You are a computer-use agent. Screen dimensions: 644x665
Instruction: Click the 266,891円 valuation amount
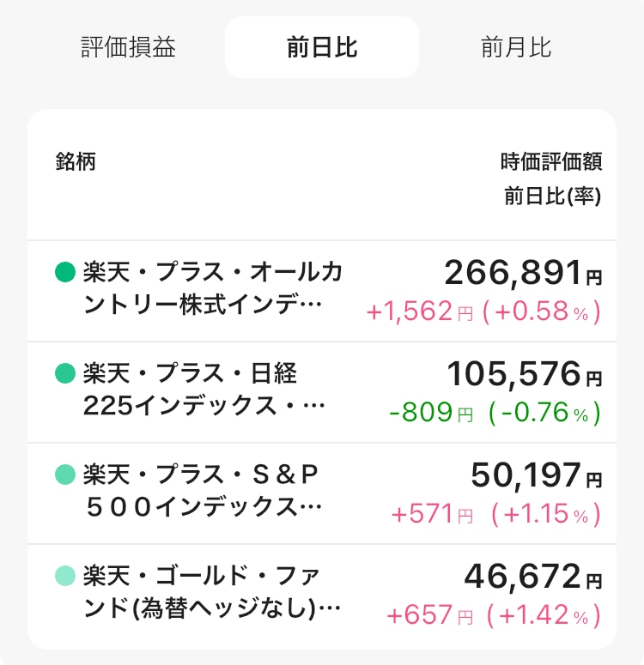[522, 274]
